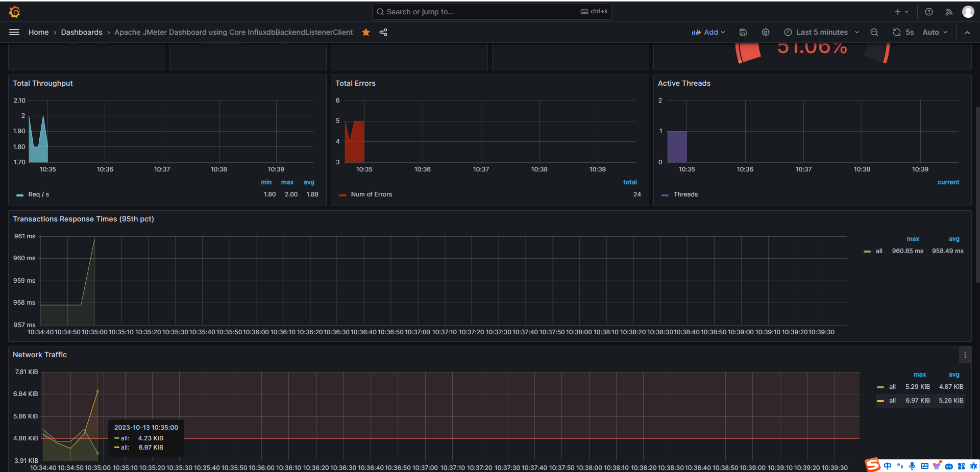Click the input method game controller icon
This screenshot has width=980, height=472.
point(949,466)
